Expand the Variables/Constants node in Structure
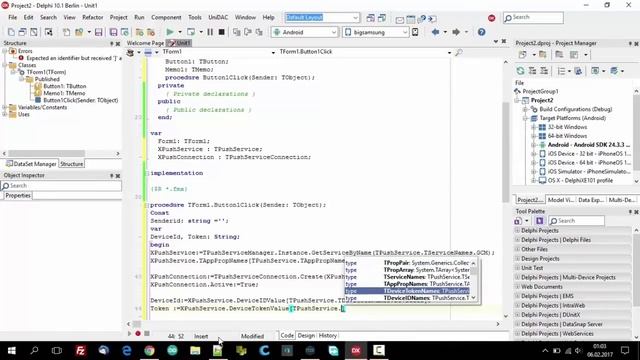This screenshot has height=360, width=640. point(5,107)
